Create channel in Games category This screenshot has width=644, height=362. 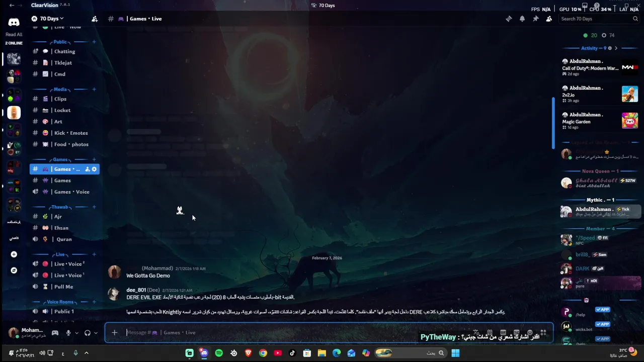(94, 159)
